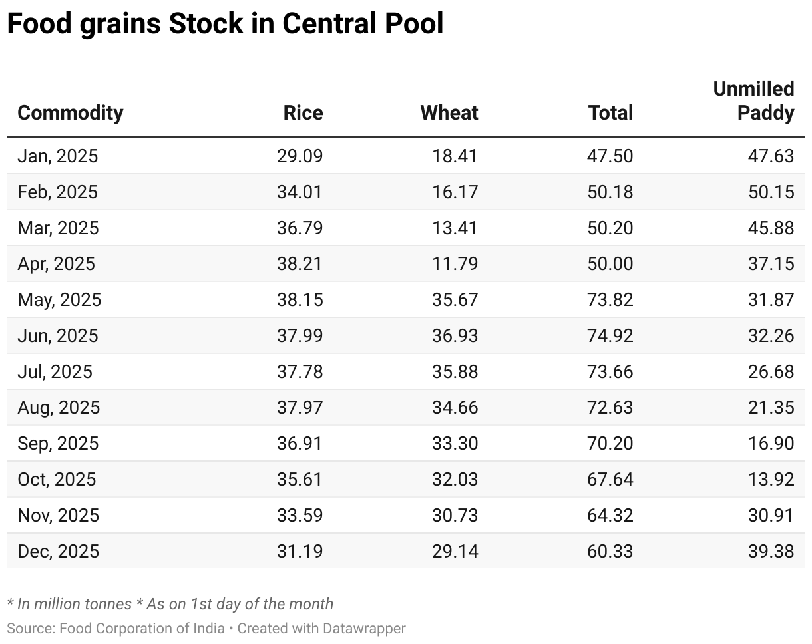Screen dimensions: 812x644
Task: Select the Apr, 2025 Total cell
Action: coord(610,263)
